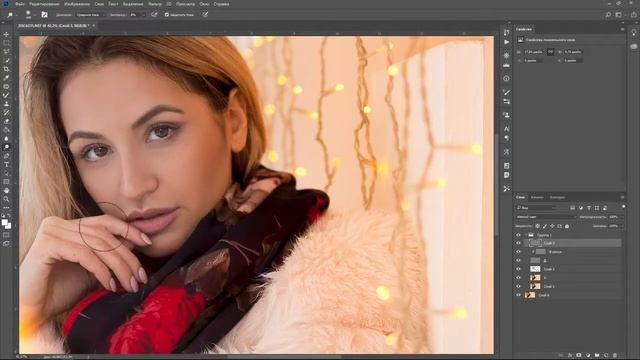The width and height of the screenshot is (640, 360).
Task: Open the workspace switcher dropdown
Action: (x=619, y=15)
